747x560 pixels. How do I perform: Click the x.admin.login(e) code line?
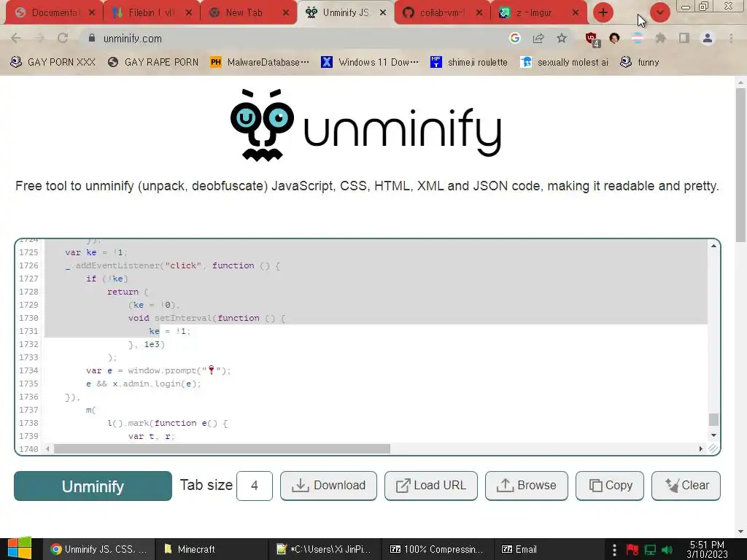tap(144, 384)
